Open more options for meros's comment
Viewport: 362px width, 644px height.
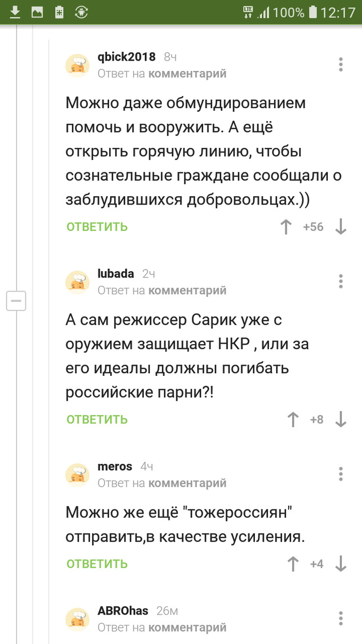341,474
